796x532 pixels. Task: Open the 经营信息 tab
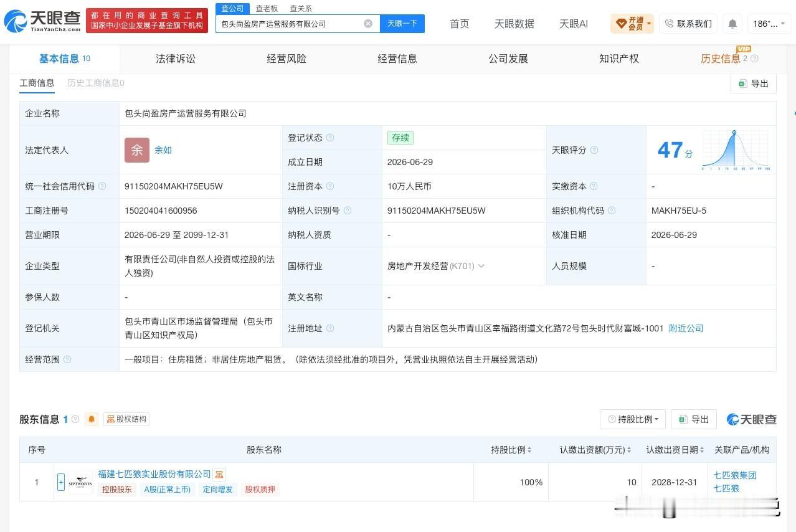pos(397,59)
